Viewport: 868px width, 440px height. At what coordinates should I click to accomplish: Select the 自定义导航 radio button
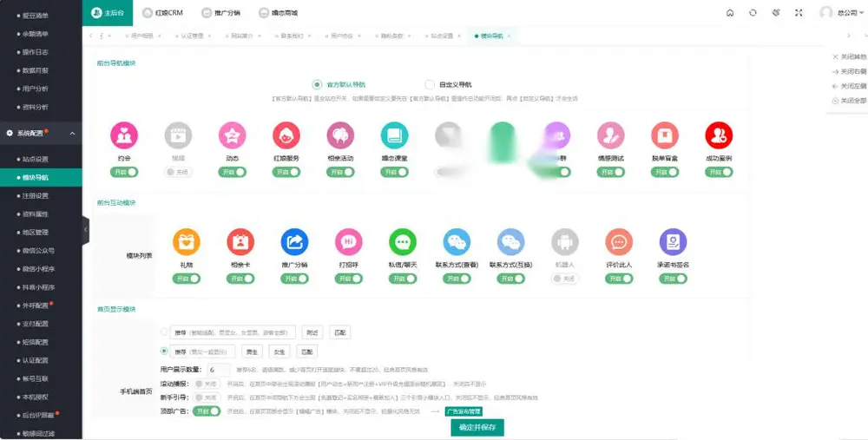pyautogui.click(x=430, y=85)
